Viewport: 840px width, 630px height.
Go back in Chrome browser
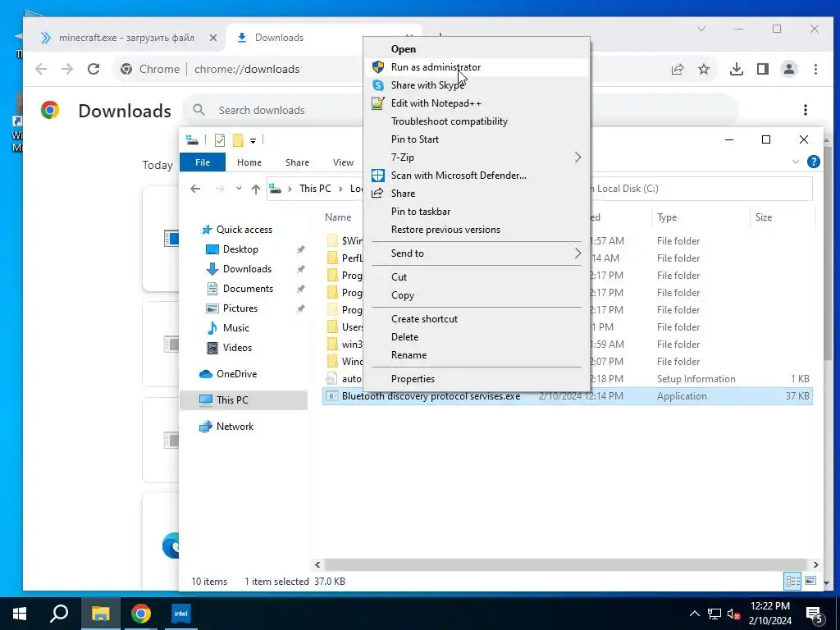[41, 69]
